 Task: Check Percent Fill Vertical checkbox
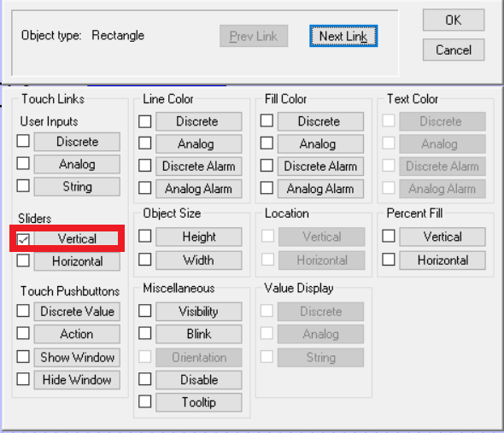(389, 236)
